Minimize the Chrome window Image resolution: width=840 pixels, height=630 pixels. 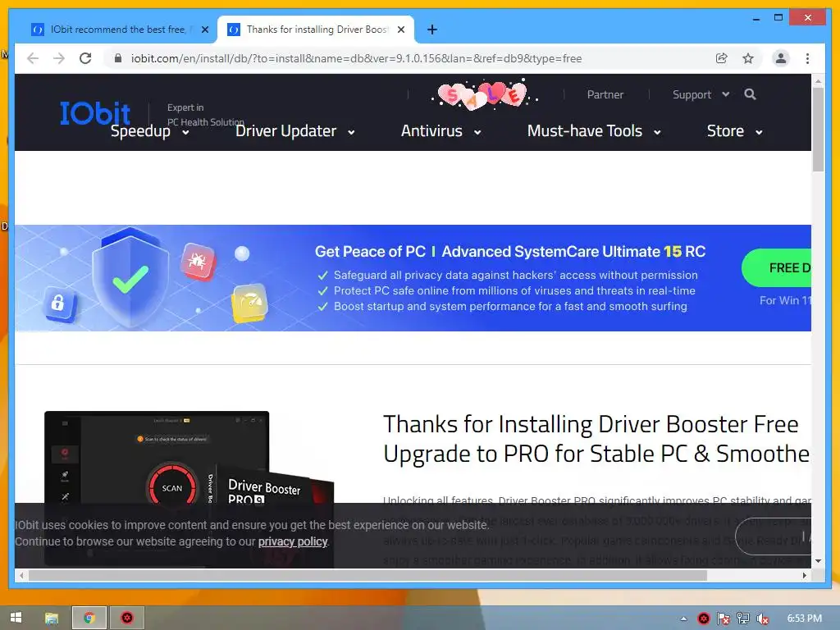pyautogui.click(x=756, y=18)
